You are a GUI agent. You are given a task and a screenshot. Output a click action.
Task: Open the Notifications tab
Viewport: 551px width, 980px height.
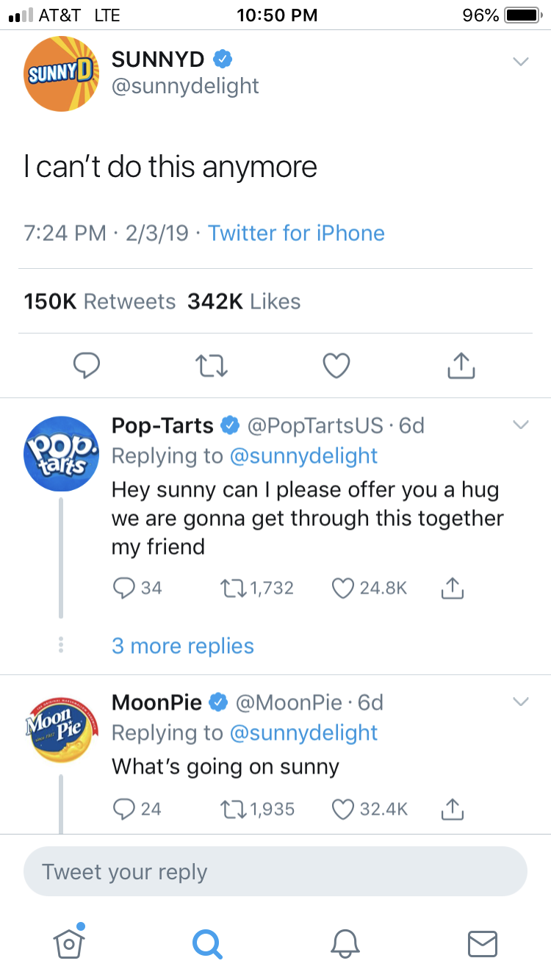[345, 942]
